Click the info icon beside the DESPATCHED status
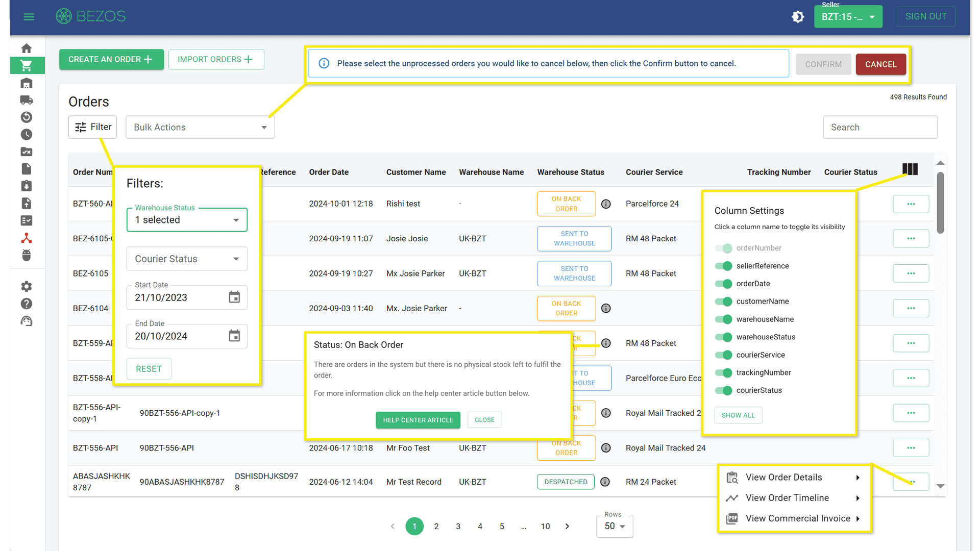This screenshot has width=980, height=551. click(605, 482)
